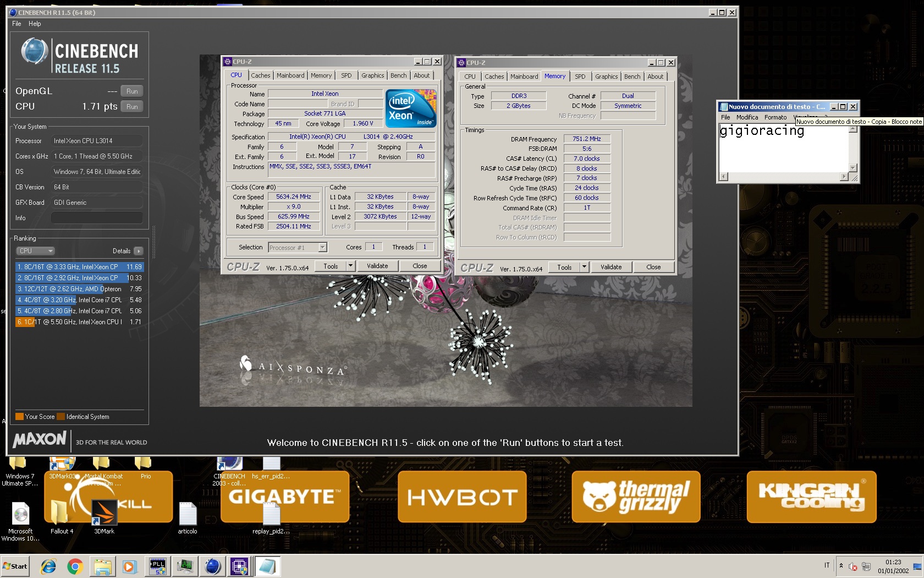924x578 pixels.
Task: Open the 3DMark03 desktop shortcut
Action: point(62,469)
